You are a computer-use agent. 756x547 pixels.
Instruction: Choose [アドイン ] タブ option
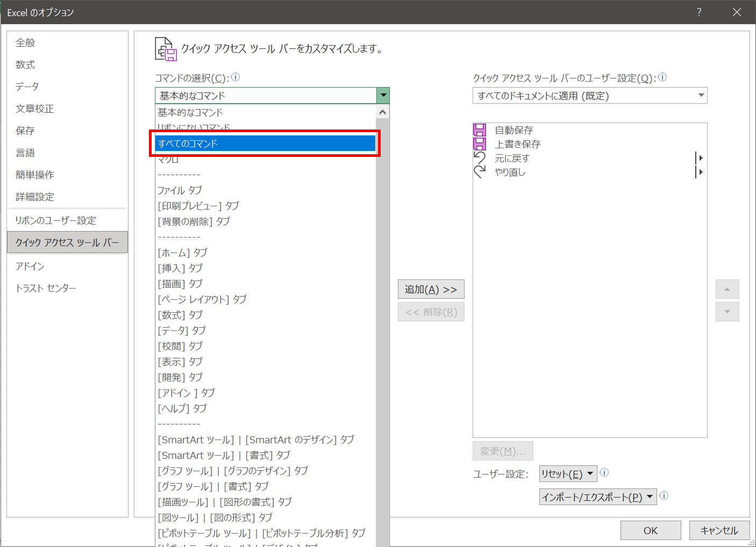[x=266, y=393]
